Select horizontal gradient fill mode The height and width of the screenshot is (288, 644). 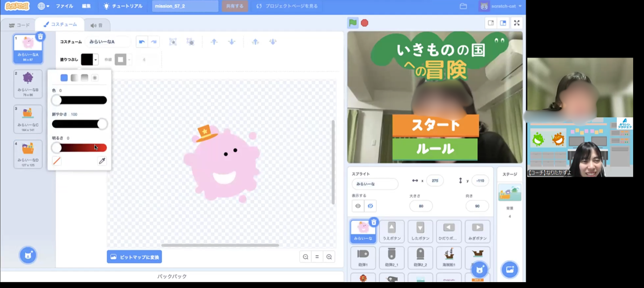coord(74,78)
